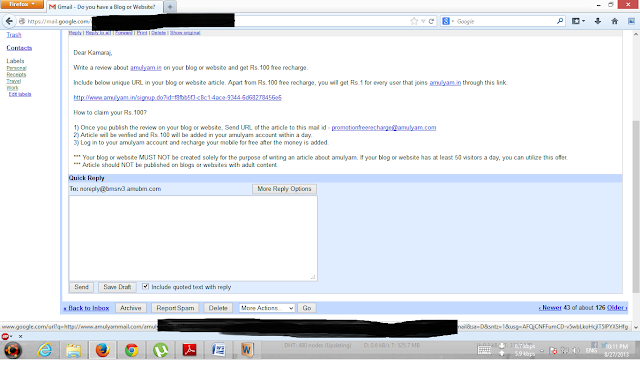Click the Gmail favicon on the tab

(x=52, y=7)
